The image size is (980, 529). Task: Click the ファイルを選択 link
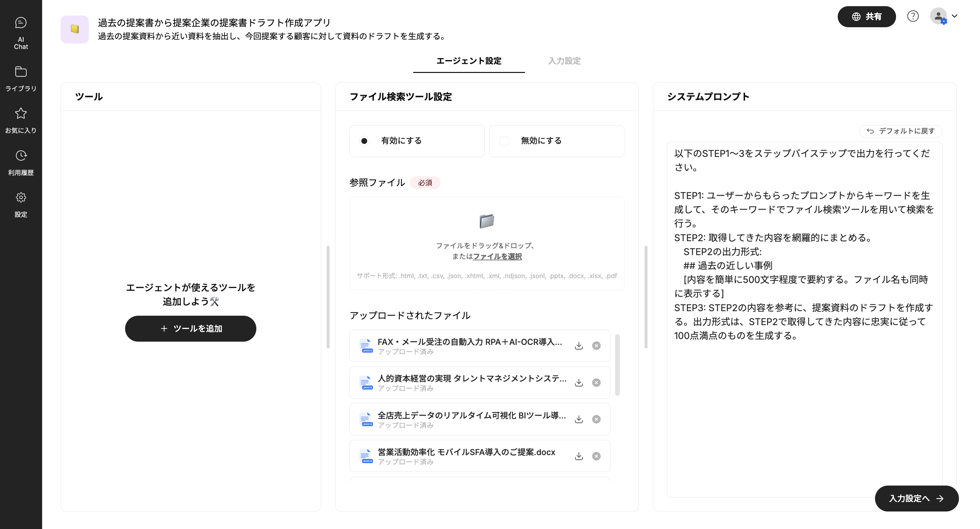click(497, 256)
